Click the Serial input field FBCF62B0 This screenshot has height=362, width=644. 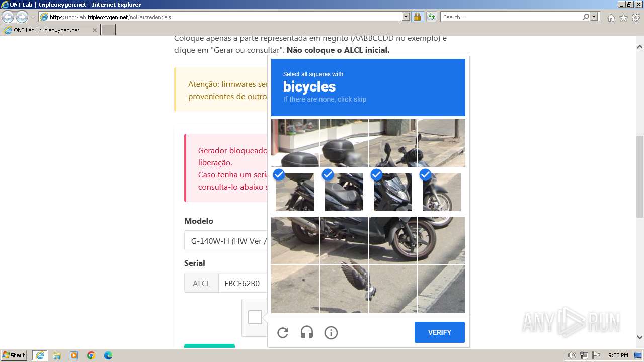tap(243, 283)
